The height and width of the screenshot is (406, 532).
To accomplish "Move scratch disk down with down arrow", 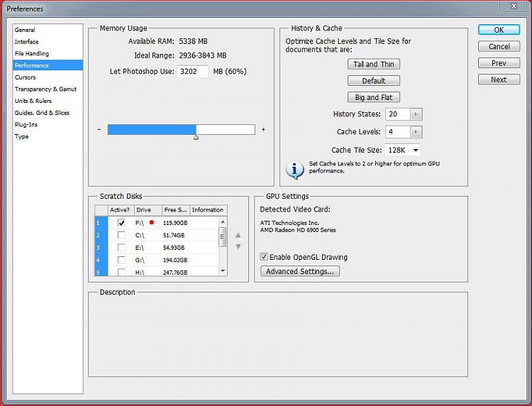I will 238,246.
